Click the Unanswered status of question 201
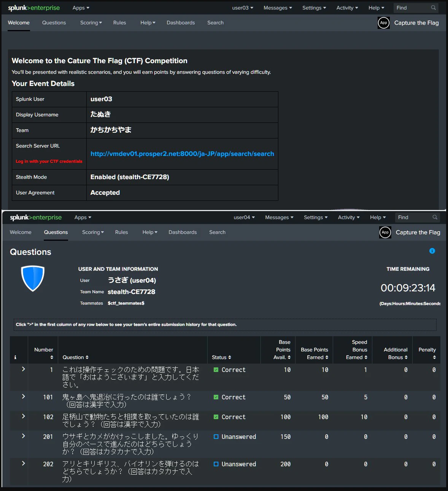448x491 pixels. click(x=235, y=437)
